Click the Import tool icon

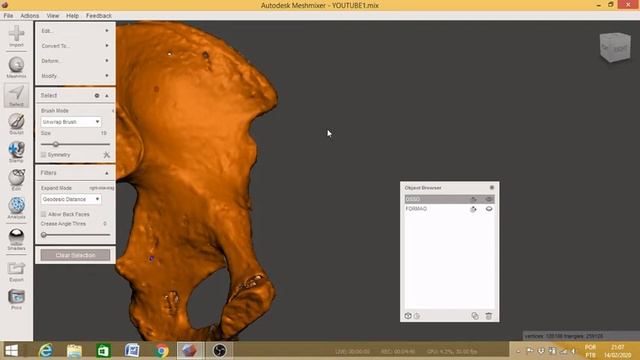coord(16,36)
